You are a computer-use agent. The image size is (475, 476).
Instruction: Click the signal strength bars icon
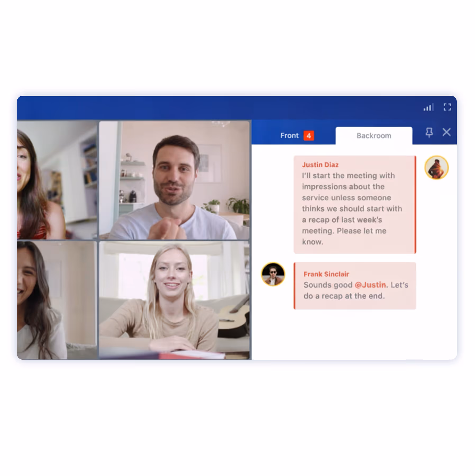(x=428, y=107)
